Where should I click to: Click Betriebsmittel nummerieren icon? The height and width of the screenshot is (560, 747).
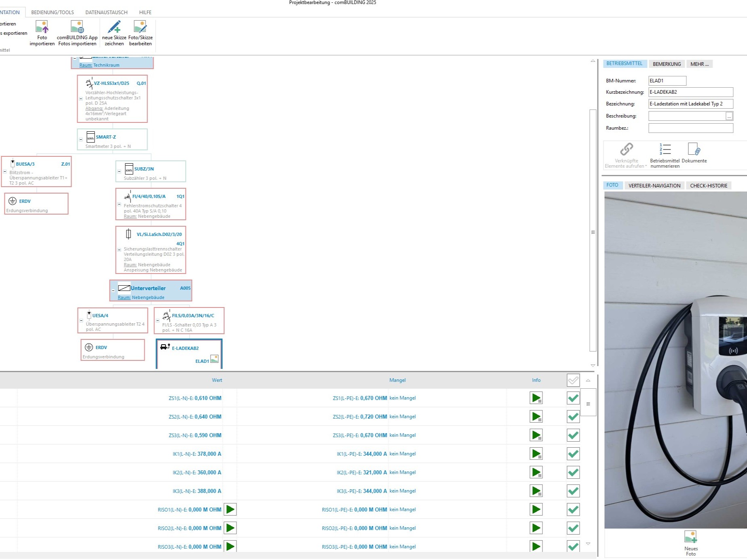[665, 149]
